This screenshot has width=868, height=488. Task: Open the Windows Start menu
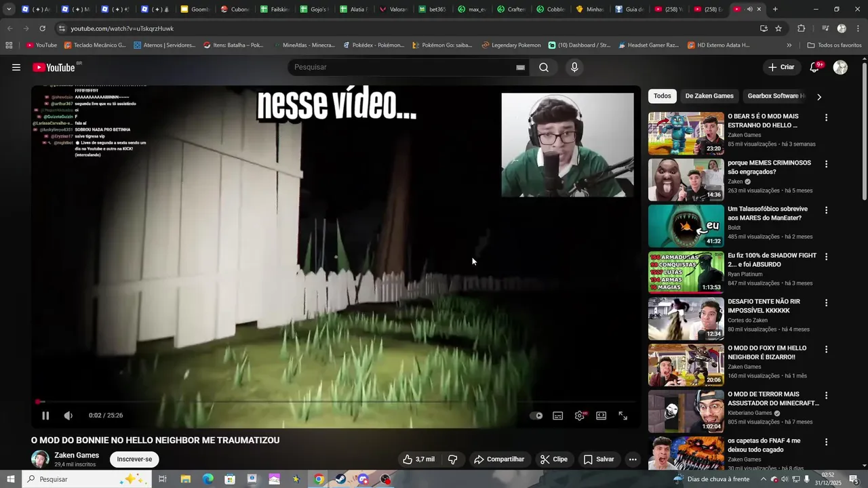10,479
